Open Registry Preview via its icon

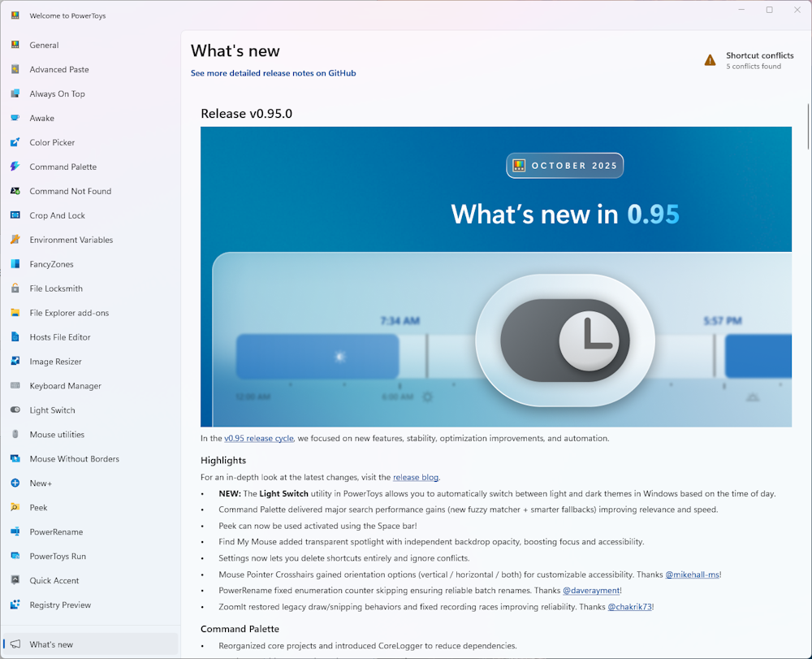pos(15,605)
